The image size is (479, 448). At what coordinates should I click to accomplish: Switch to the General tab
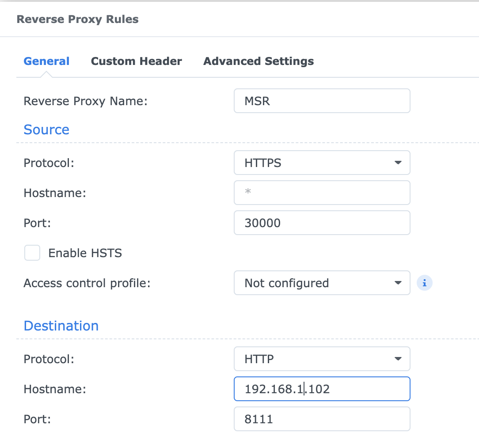46,61
